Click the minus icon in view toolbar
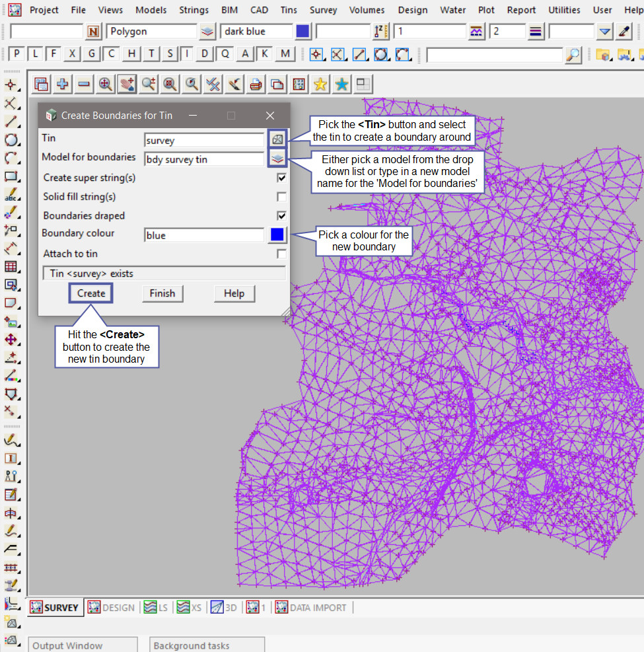Image resolution: width=644 pixels, height=652 pixels. tap(84, 84)
